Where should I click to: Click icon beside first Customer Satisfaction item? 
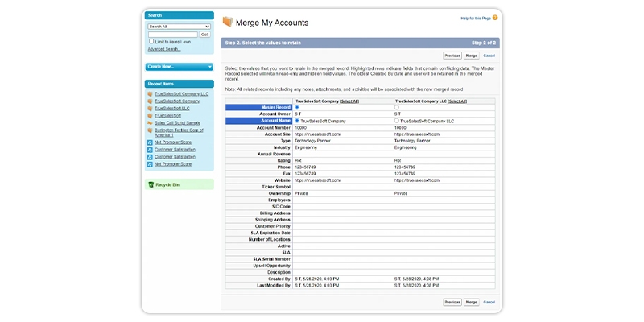[x=151, y=150]
